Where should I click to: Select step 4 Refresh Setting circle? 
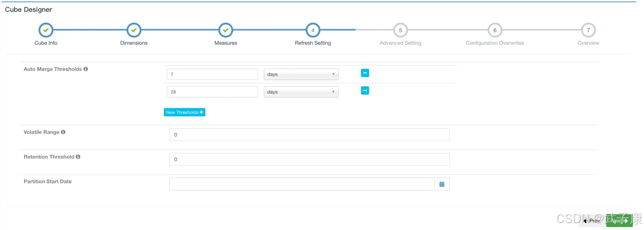coord(313,30)
